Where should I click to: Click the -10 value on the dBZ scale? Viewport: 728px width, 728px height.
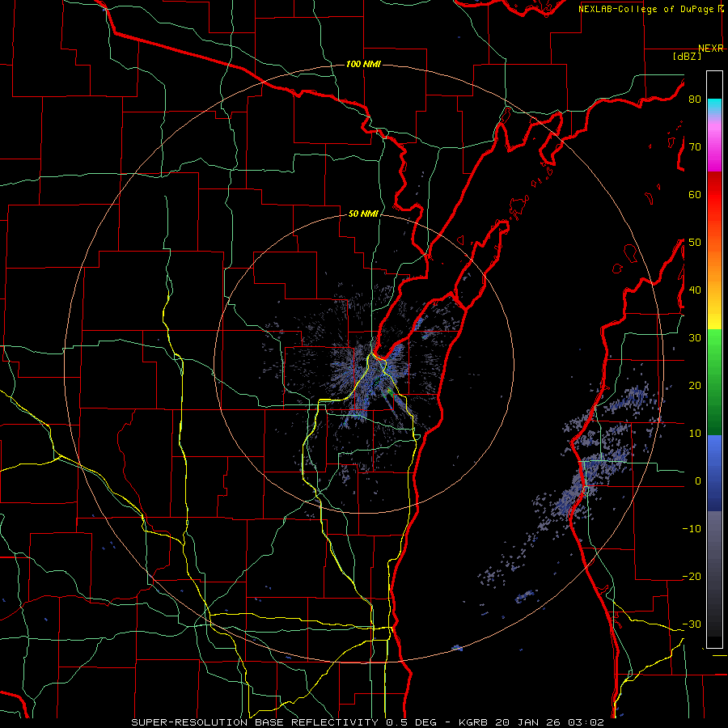click(x=692, y=529)
